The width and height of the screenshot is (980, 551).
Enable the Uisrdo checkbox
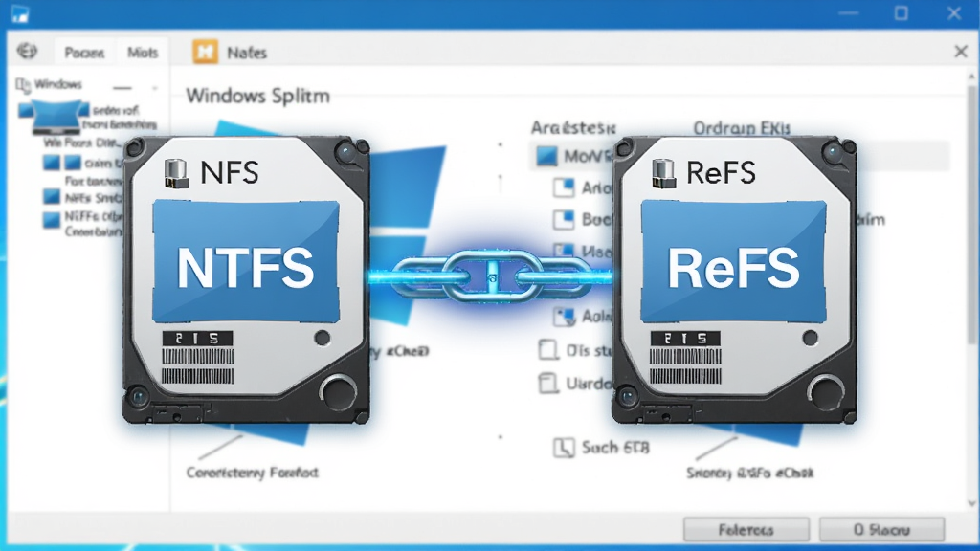click(548, 383)
